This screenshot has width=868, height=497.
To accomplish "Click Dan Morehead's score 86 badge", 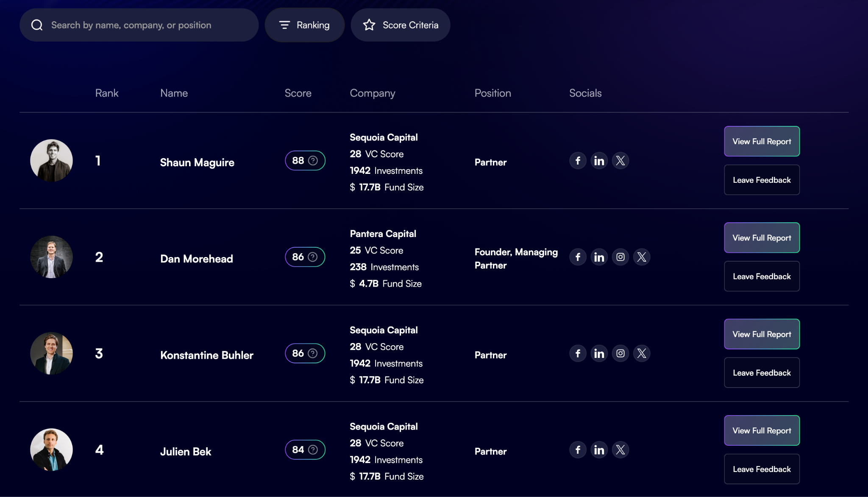I will (305, 257).
